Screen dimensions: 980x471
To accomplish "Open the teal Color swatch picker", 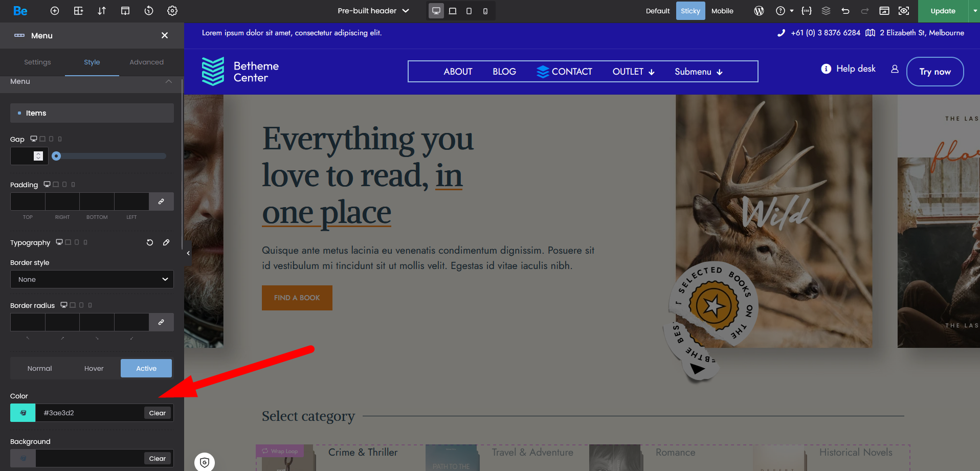I will pos(23,413).
